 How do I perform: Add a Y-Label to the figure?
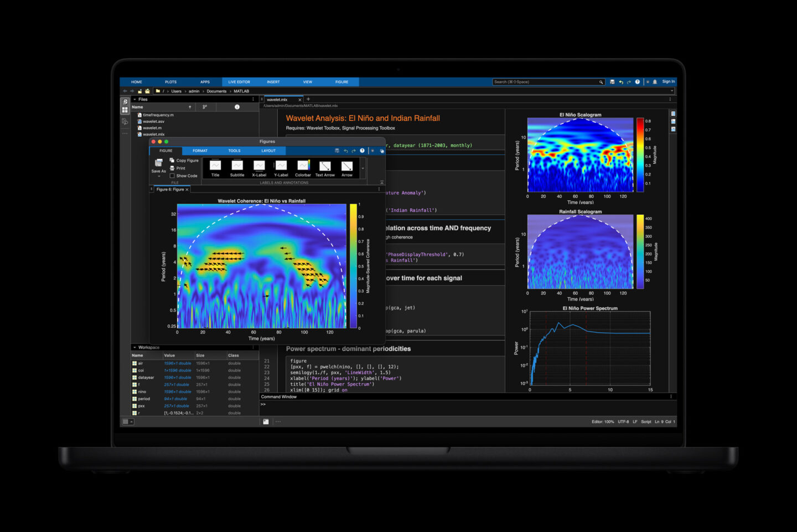pos(281,166)
